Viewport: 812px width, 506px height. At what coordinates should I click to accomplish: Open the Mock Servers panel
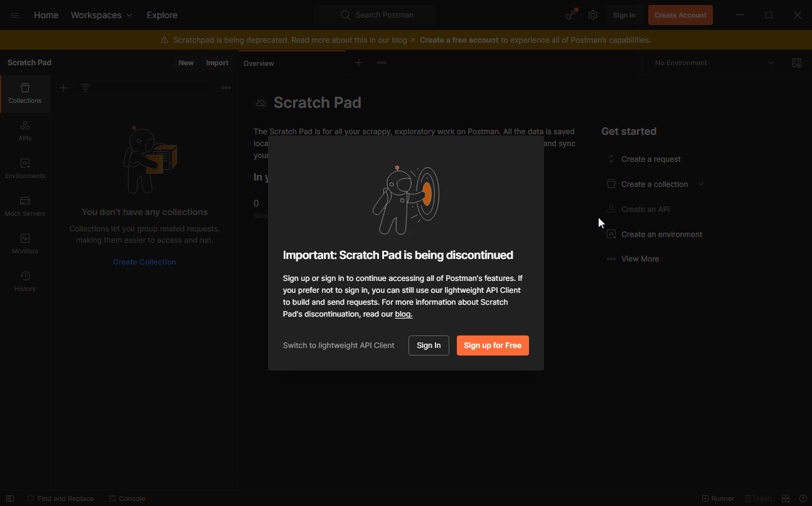24,206
